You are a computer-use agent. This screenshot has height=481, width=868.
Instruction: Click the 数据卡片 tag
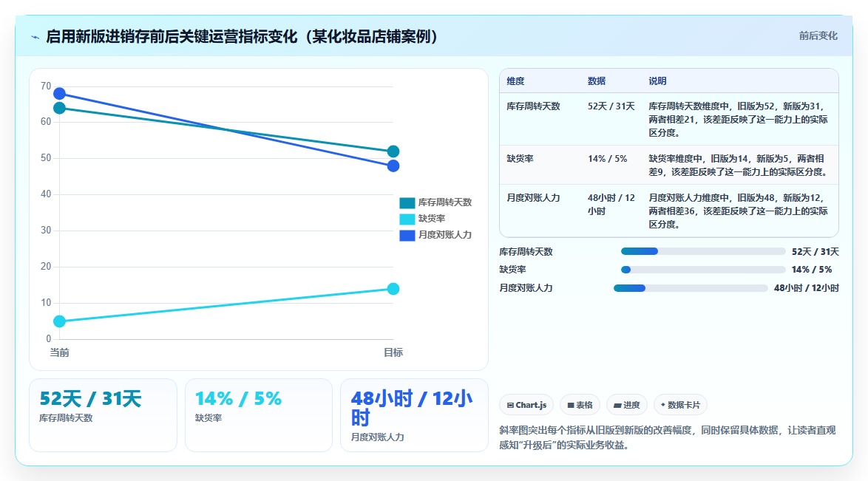(680, 405)
